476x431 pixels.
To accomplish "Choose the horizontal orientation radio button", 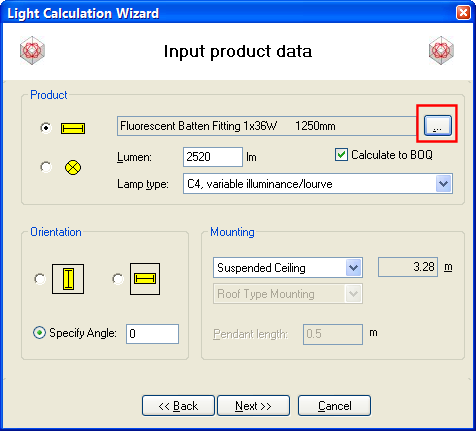I will [118, 279].
